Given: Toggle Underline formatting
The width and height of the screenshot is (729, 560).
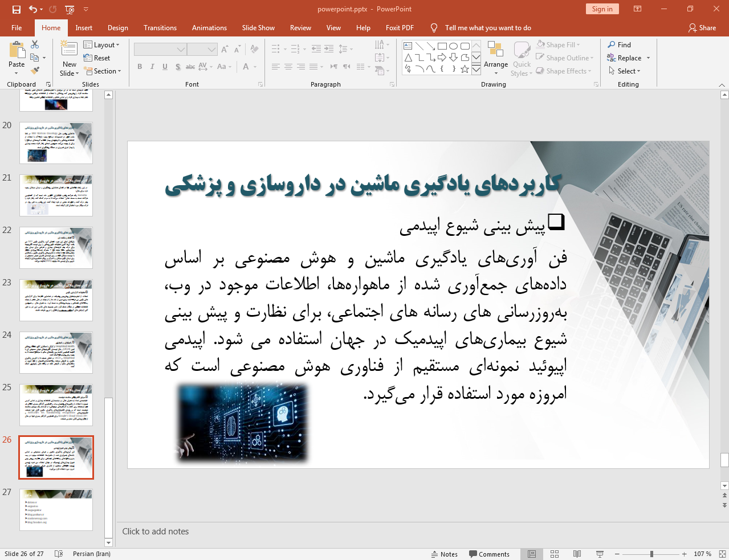Looking at the screenshot, I should coord(165,67).
